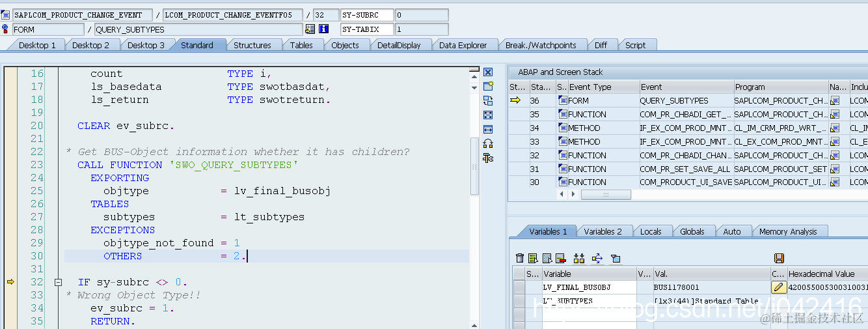Screen dimensions: 868x329
Task: Click the stack table horizontal scrollbar thumb
Action: 606,194
